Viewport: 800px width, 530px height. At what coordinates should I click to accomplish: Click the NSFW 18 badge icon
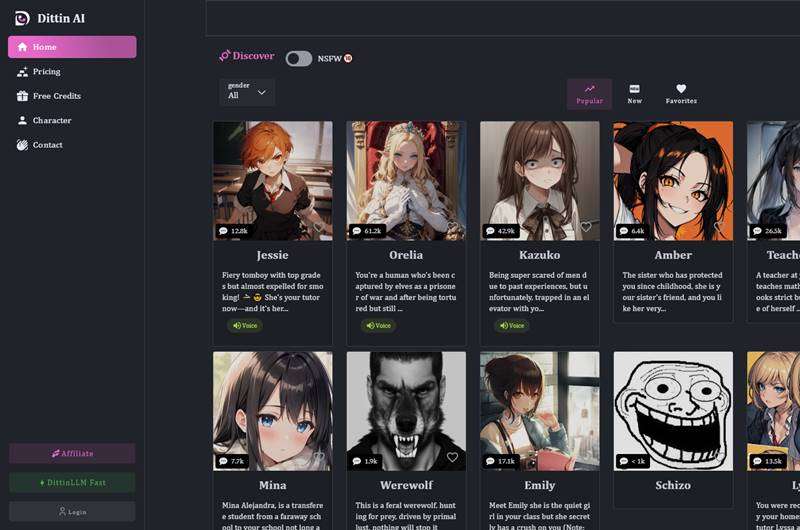coord(348,58)
